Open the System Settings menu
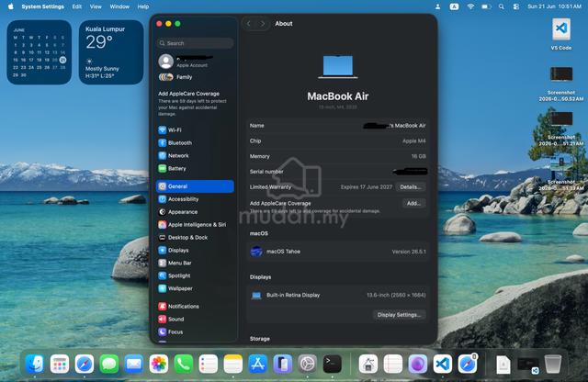588x382 pixels. point(43,6)
